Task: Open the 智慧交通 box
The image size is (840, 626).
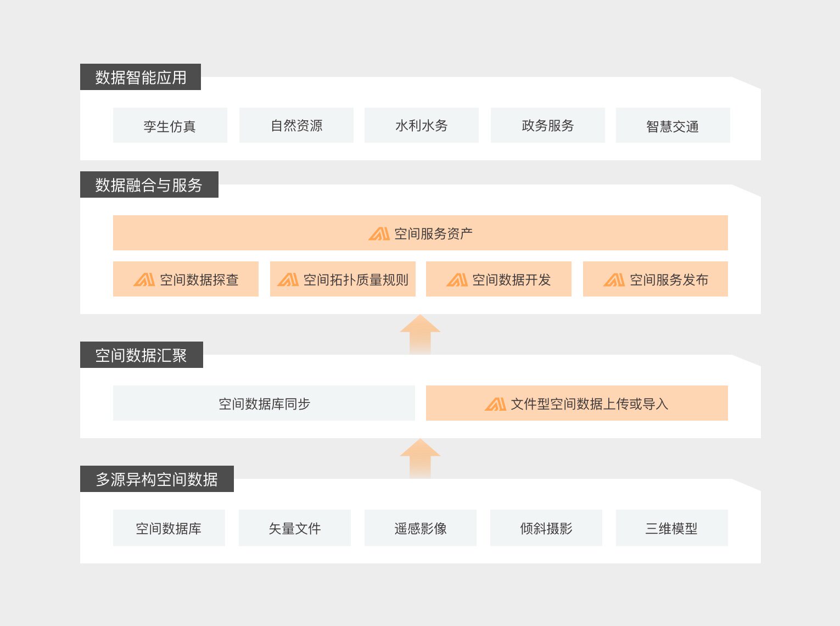Action: point(673,125)
